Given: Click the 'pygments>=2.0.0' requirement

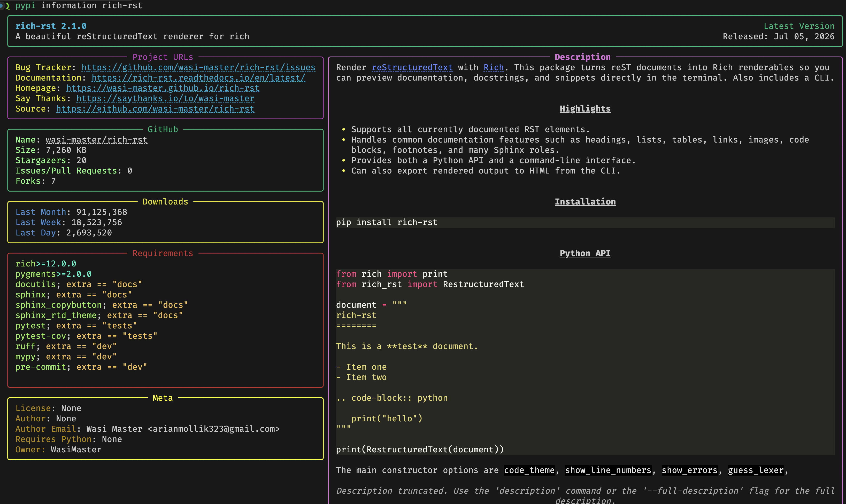Looking at the screenshot, I should point(53,274).
